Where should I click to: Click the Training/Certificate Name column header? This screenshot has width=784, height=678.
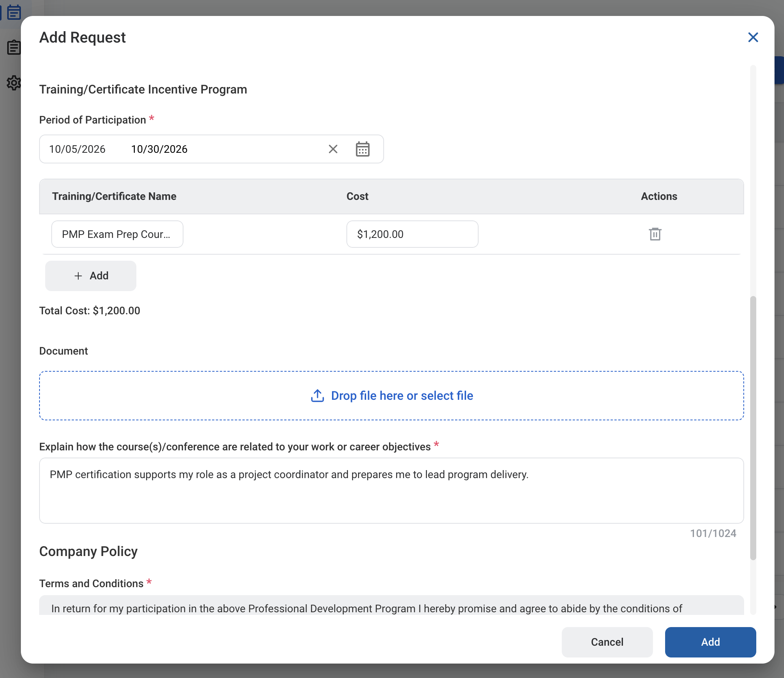point(114,196)
